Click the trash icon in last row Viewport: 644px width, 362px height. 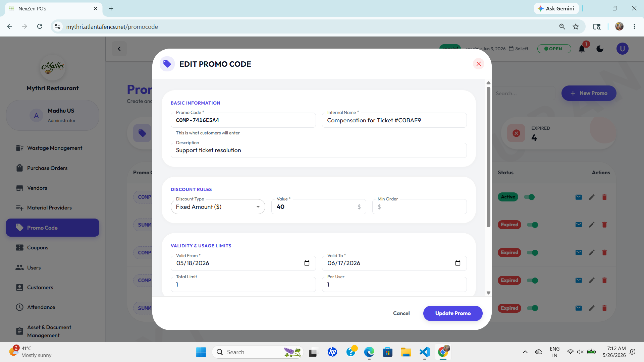(604, 308)
